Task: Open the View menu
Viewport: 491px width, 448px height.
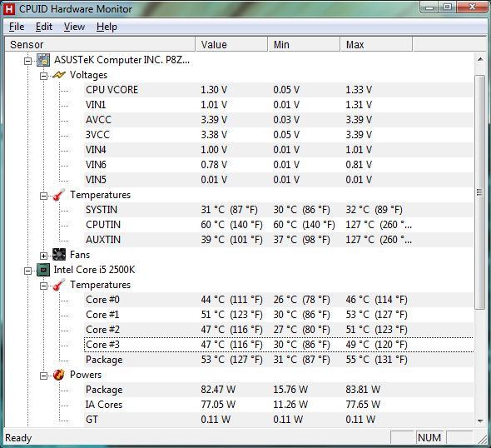Action: pyautogui.click(x=74, y=27)
